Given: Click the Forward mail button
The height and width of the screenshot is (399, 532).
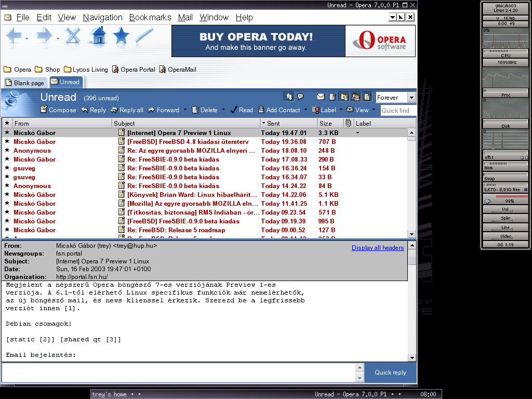Looking at the screenshot, I should point(164,110).
